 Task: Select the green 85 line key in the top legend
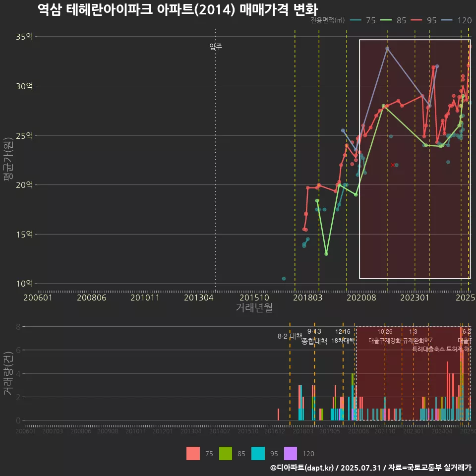click(386, 20)
